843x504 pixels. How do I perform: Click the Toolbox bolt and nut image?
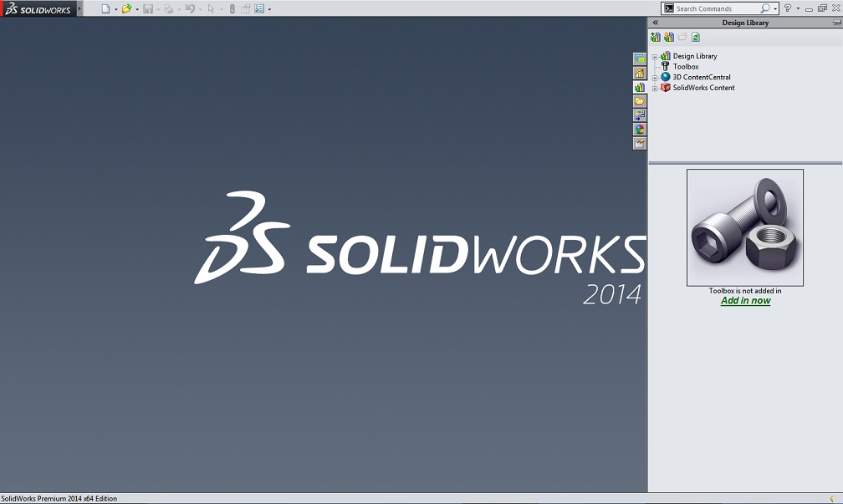point(745,228)
